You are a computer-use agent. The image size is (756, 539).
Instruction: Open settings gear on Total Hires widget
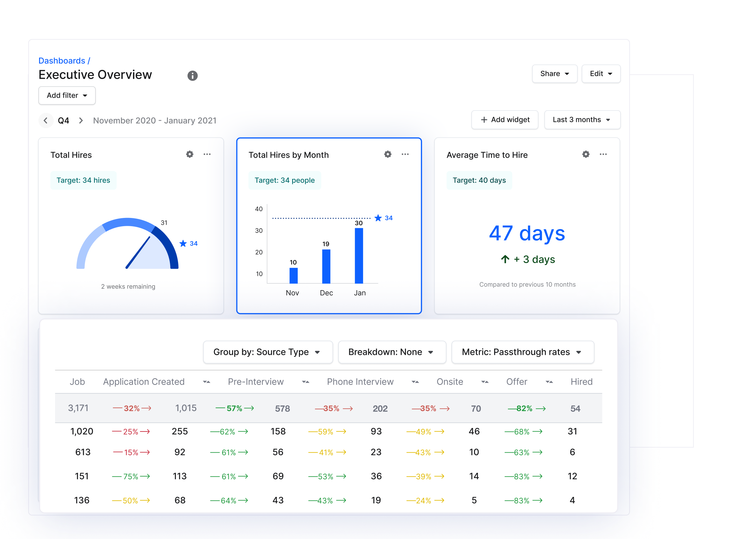pyautogui.click(x=190, y=154)
